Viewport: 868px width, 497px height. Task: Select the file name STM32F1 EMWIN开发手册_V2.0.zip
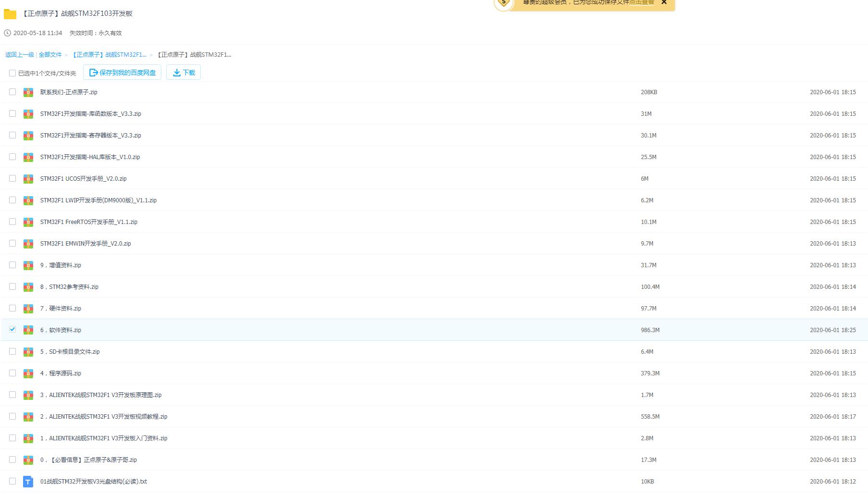pyautogui.click(x=86, y=244)
